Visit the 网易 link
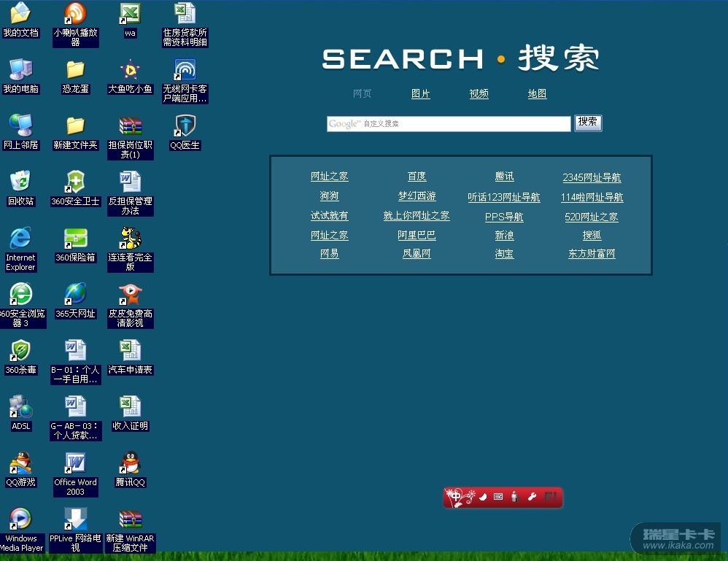 click(329, 254)
